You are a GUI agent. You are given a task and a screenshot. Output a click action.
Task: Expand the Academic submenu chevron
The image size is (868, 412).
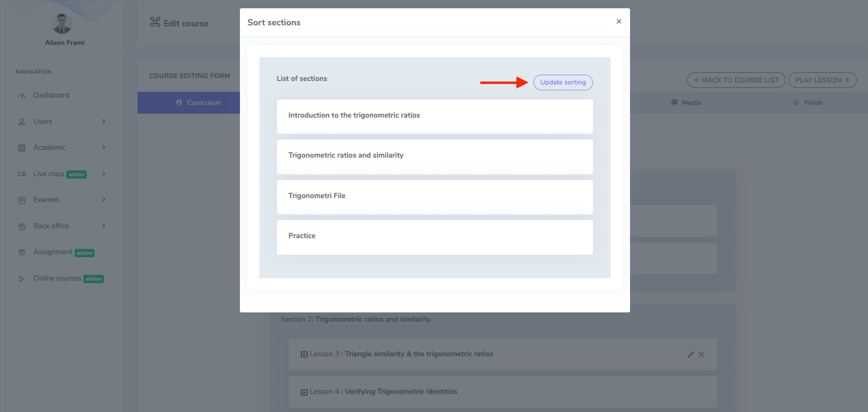click(103, 147)
